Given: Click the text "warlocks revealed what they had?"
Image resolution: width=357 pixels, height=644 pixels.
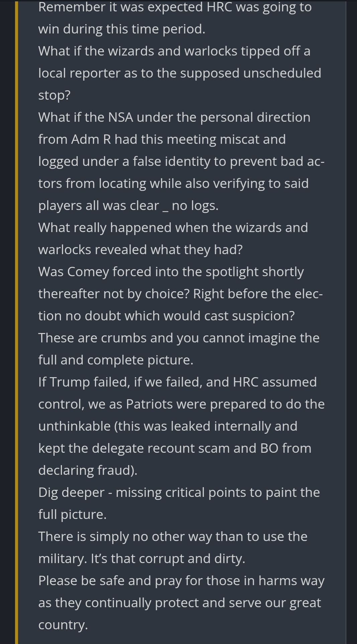Looking at the screenshot, I should pos(140,250).
